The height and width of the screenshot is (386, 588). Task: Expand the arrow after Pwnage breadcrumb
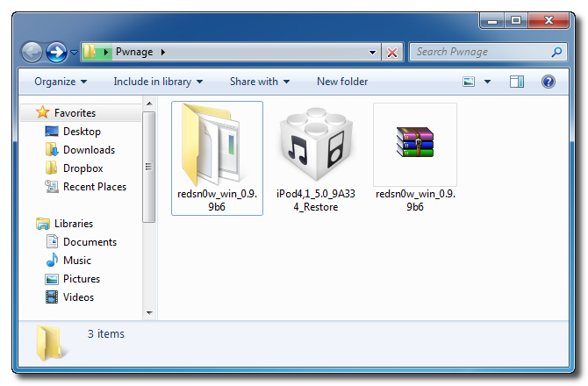coord(163,52)
